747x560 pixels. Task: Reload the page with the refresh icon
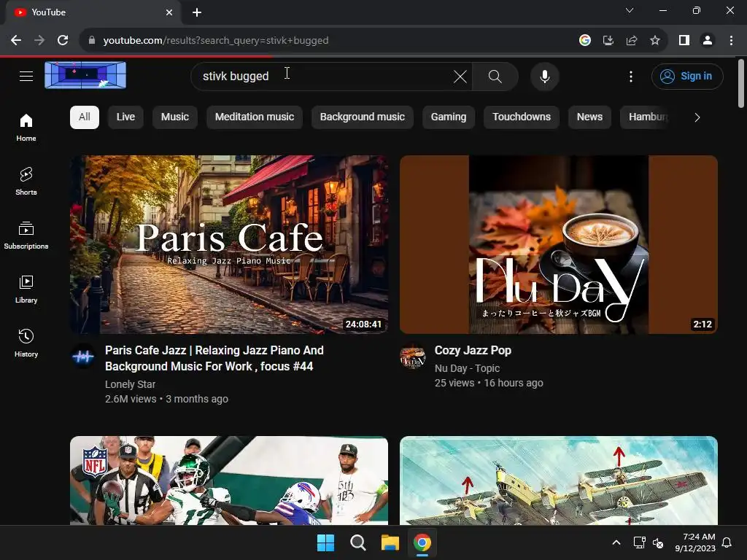[63, 40]
